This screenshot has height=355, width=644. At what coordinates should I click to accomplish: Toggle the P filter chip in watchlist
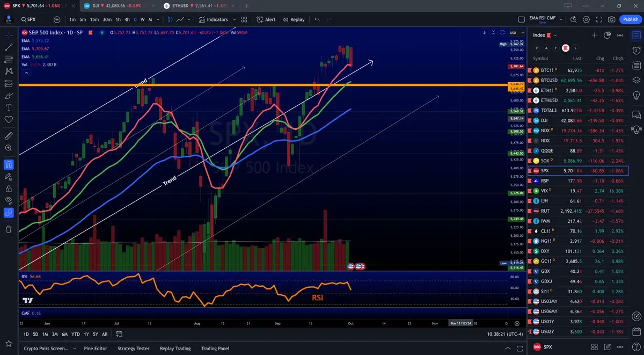tap(537, 48)
